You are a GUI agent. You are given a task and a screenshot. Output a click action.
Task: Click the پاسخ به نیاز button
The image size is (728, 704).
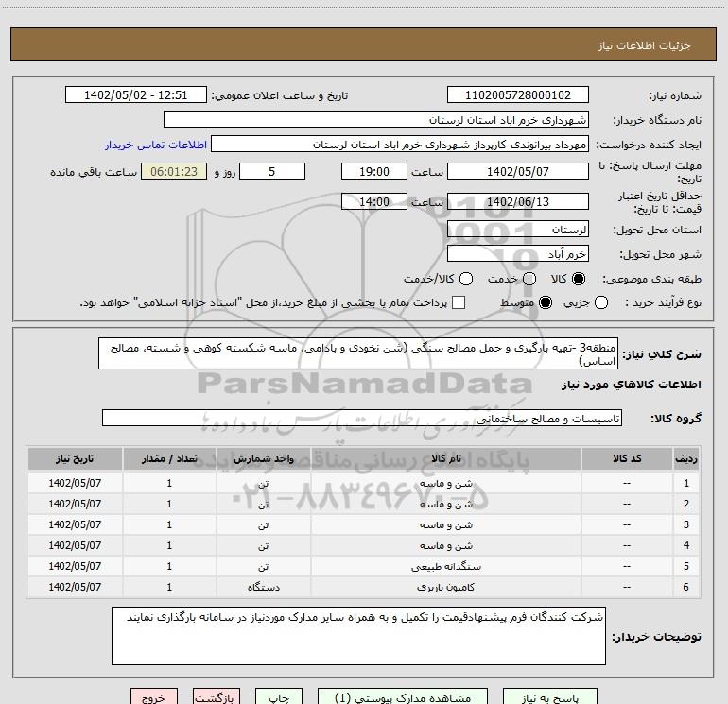pos(549,697)
